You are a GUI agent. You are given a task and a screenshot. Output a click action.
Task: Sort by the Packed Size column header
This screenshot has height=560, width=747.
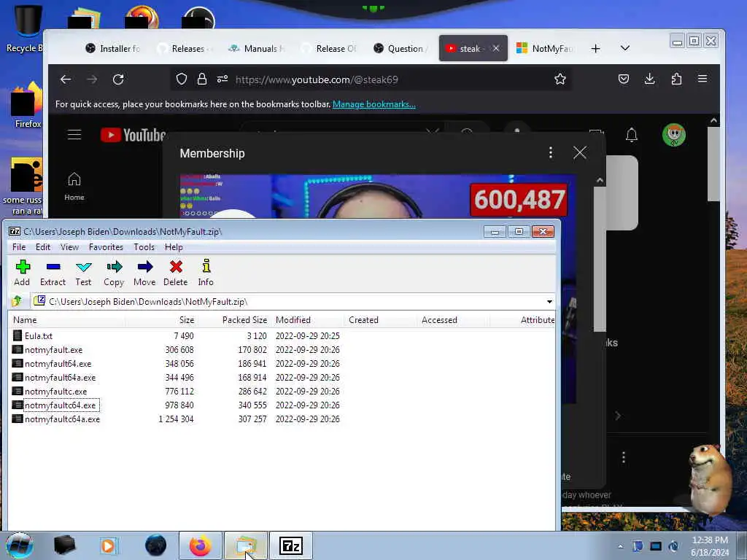(x=234, y=320)
